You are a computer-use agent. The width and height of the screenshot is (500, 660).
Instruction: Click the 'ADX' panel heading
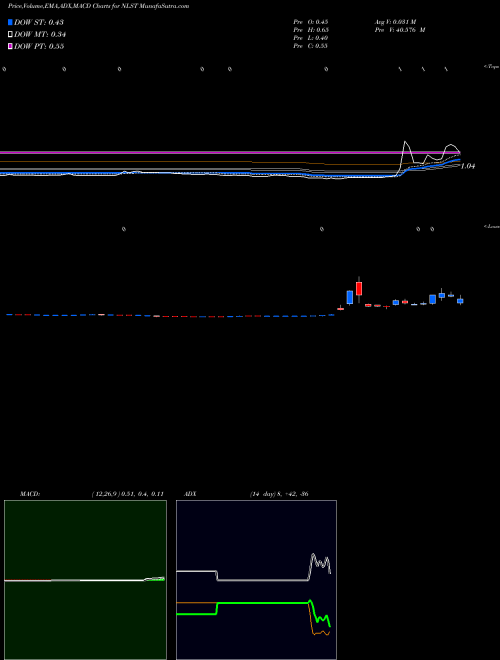coord(190,494)
